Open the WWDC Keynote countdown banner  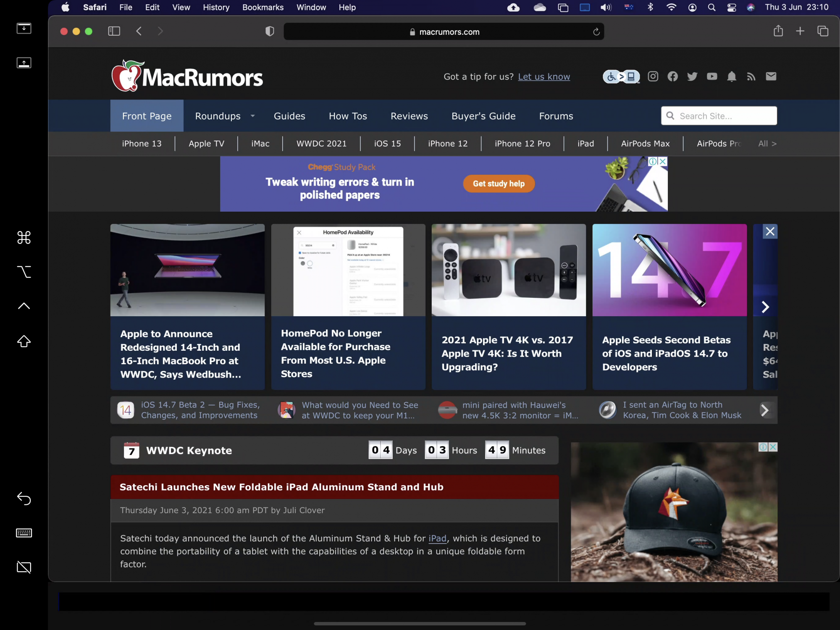334,450
